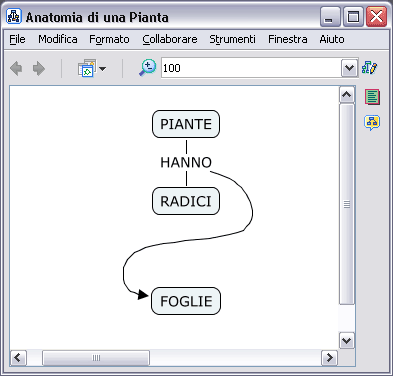The image size is (393, 376).
Task: Open the concept map annotation bubble icon
Action: coord(372,123)
